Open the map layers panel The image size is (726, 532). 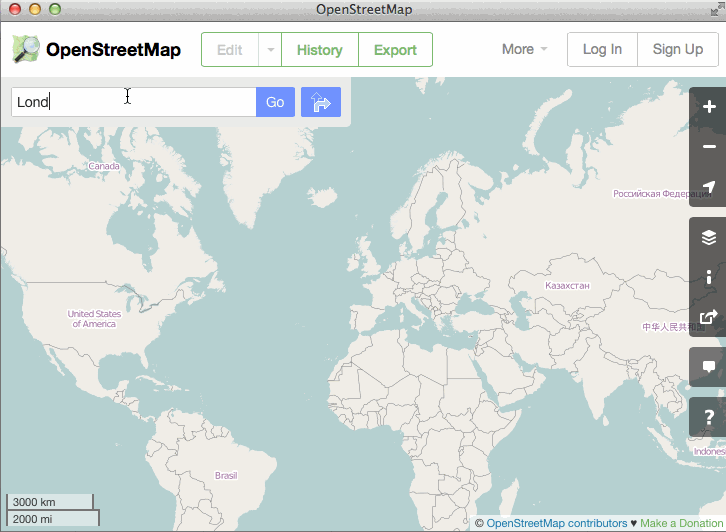[x=709, y=237]
